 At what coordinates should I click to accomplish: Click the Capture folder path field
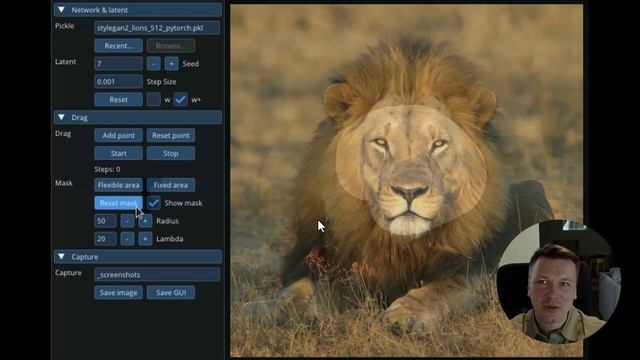point(157,275)
